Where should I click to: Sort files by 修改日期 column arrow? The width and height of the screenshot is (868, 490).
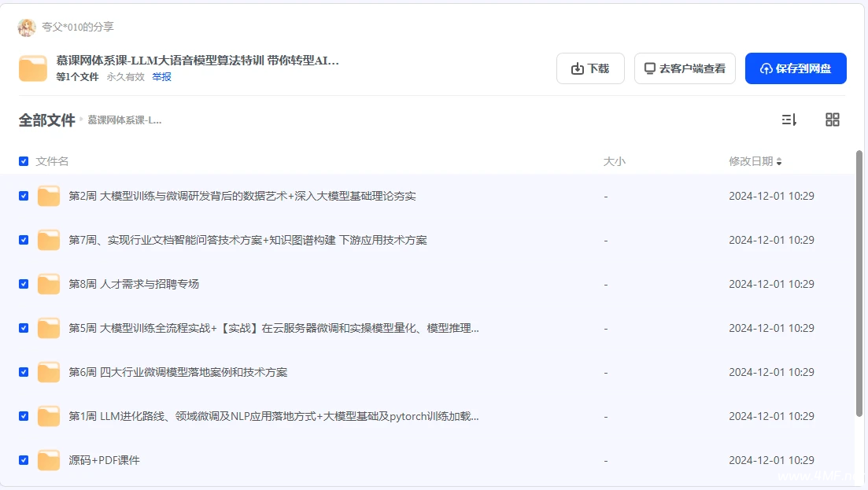coord(779,162)
